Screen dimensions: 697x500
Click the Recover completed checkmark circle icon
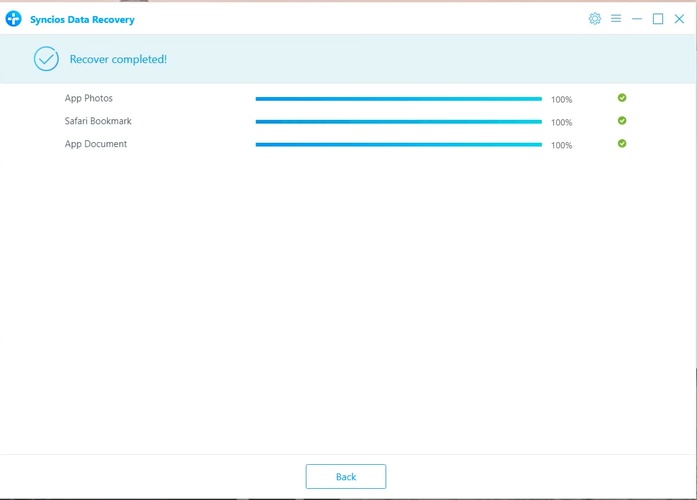[46, 59]
